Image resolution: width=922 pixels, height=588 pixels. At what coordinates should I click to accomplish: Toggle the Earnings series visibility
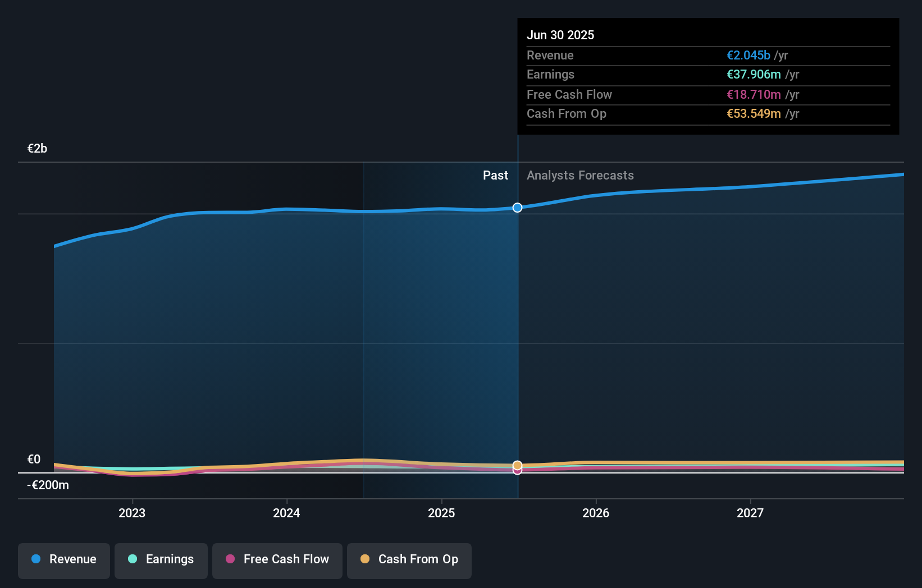click(x=161, y=561)
